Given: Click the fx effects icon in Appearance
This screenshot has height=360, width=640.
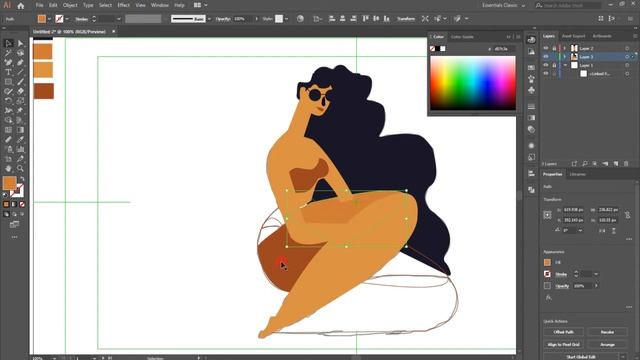Looking at the screenshot, I should pyautogui.click(x=549, y=298).
